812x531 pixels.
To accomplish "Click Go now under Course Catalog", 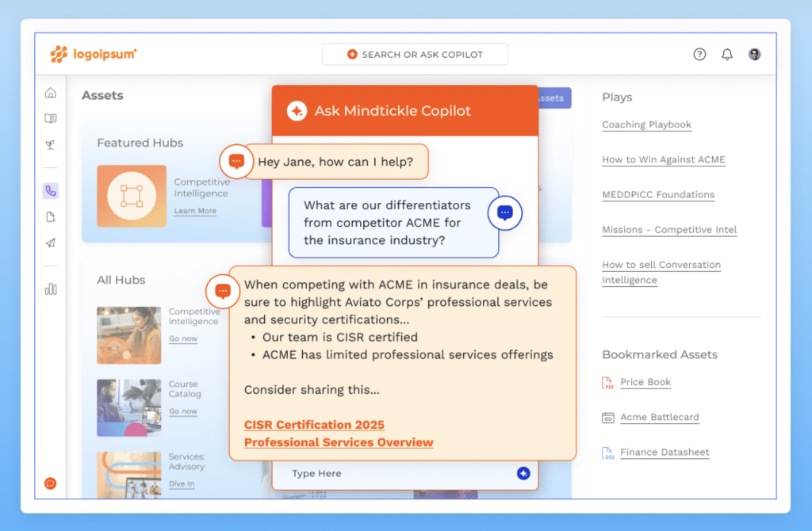I will coord(183,411).
